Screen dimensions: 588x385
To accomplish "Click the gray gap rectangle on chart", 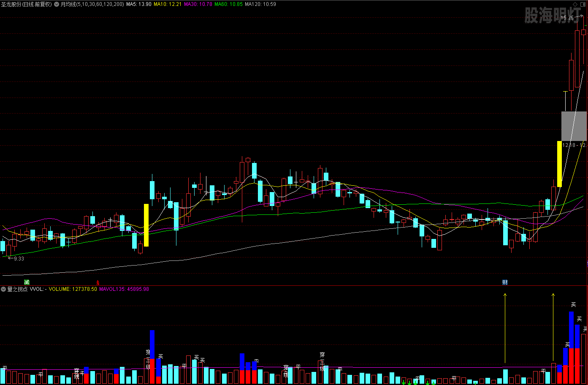I will click(574, 126).
